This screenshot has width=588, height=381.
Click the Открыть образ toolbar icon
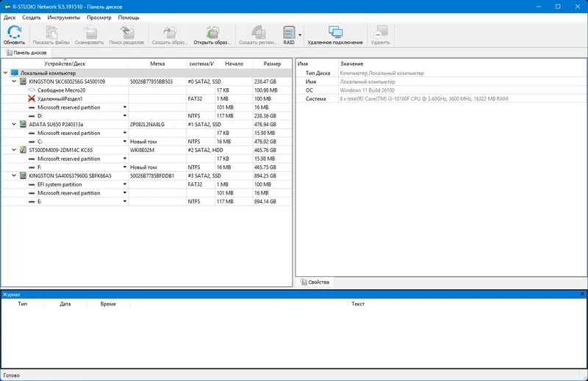point(212,32)
